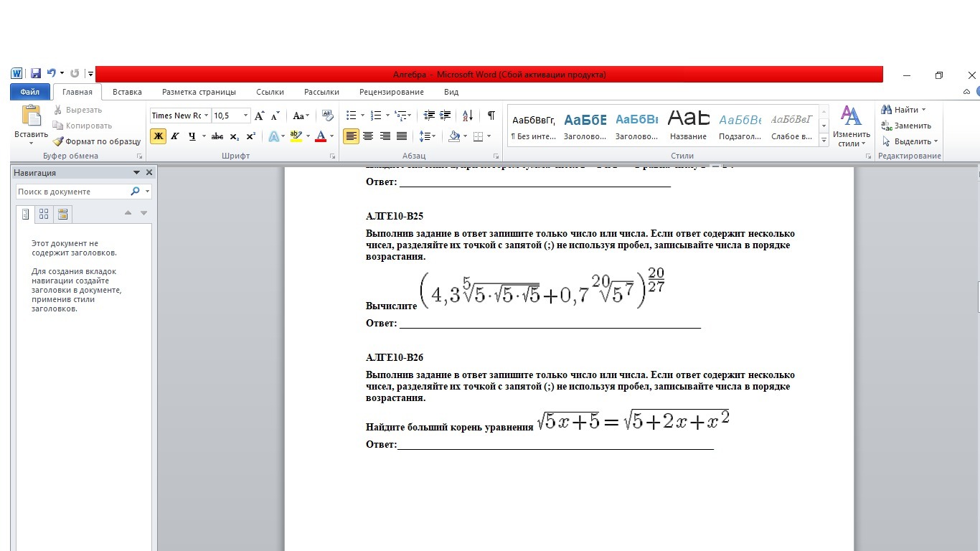
Task: Go to next search result arrow in Navigation
Action: pyautogui.click(x=143, y=213)
